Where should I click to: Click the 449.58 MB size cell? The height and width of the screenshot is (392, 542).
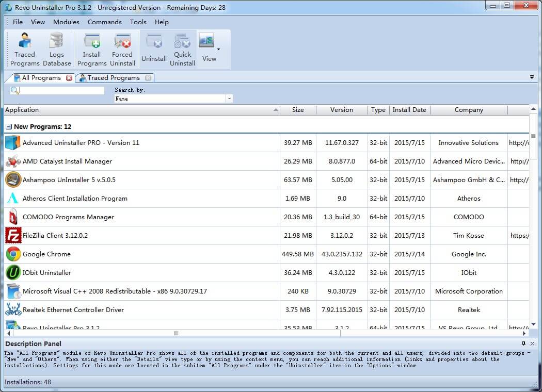point(298,254)
